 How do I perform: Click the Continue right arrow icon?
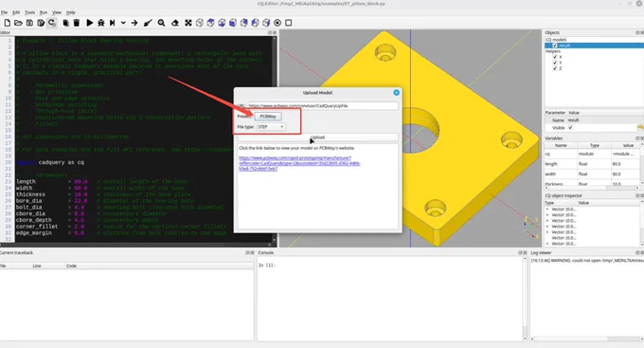pyautogui.click(x=134, y=23)
